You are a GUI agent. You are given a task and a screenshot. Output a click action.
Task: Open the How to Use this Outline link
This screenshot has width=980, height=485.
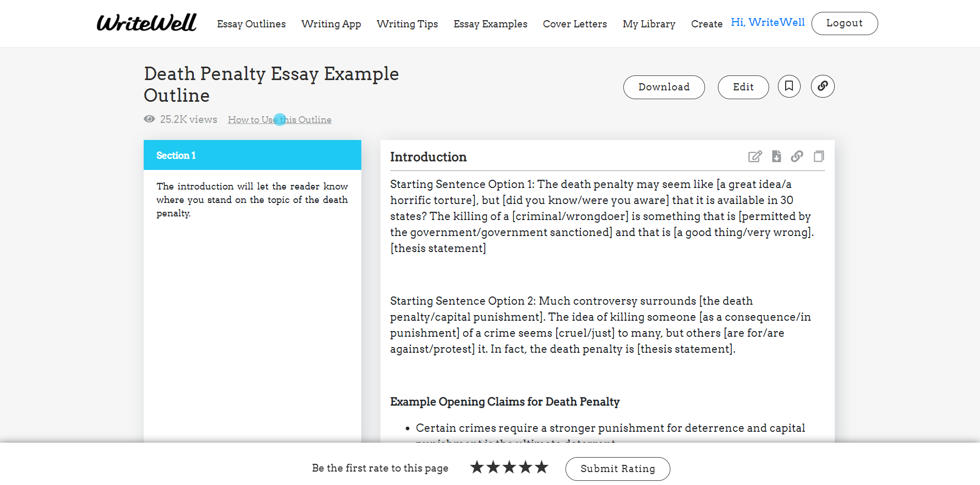(x=280, y=120)
